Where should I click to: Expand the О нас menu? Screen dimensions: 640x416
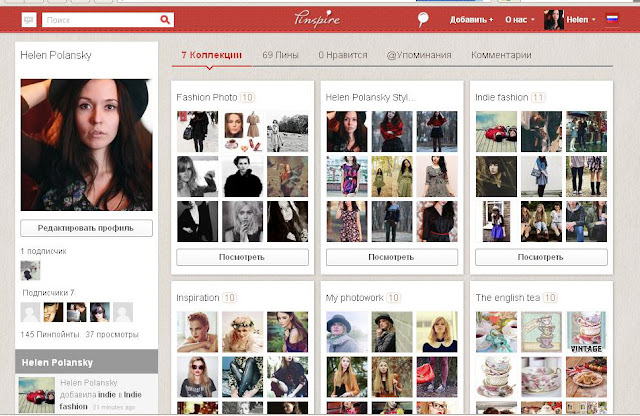[520, 20]
